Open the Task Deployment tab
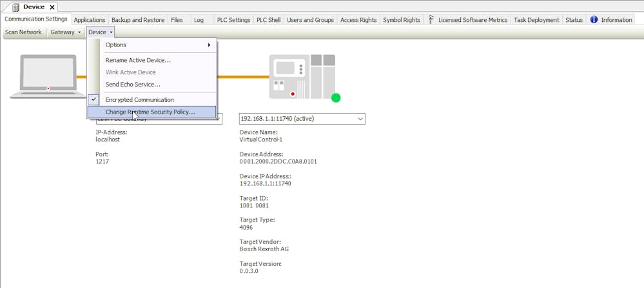 coord(536,20)
